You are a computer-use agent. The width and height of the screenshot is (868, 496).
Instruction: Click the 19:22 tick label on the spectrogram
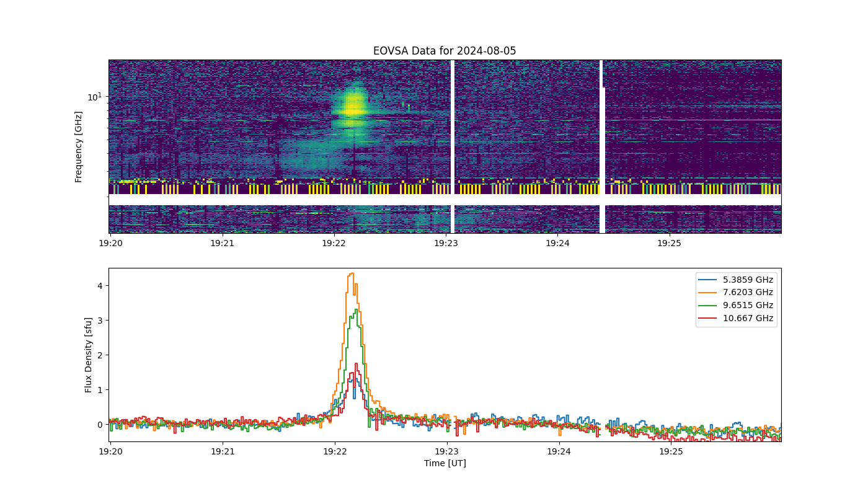pyautogui.click(x=334, y=243)
